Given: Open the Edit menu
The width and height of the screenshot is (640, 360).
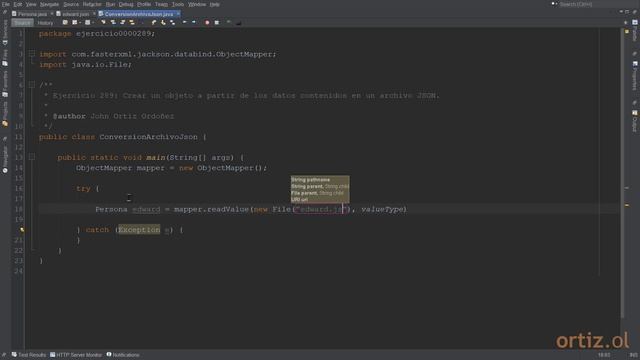Looking at the screenshot, I should [x=18, y=4].
